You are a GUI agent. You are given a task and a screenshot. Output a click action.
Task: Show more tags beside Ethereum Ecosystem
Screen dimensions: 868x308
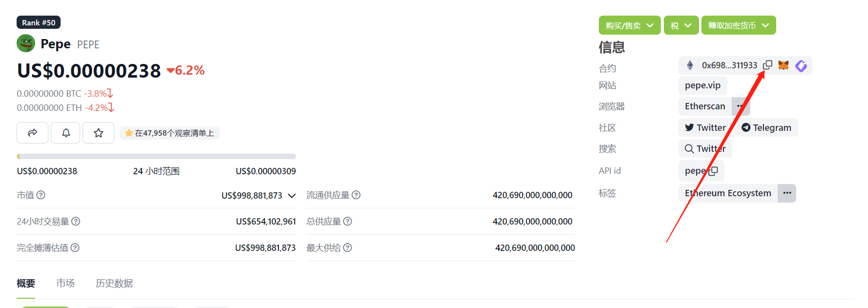click(x=787, y=193)
